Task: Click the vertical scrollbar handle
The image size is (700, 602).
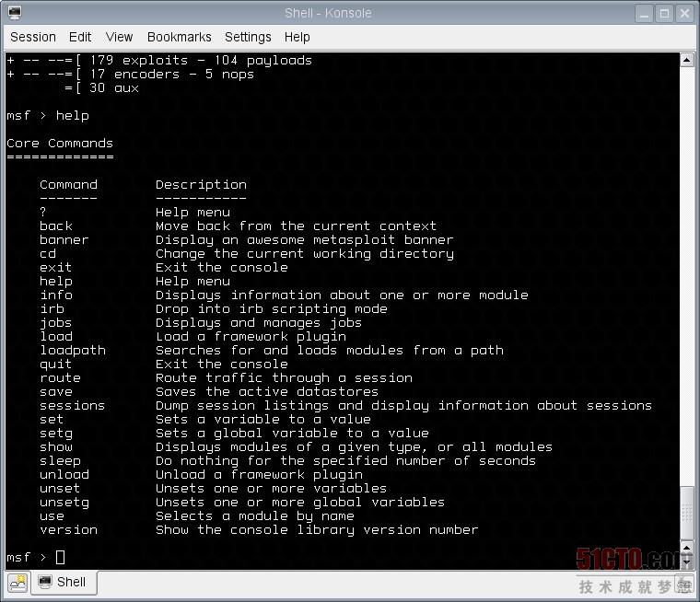Action: 686,513
